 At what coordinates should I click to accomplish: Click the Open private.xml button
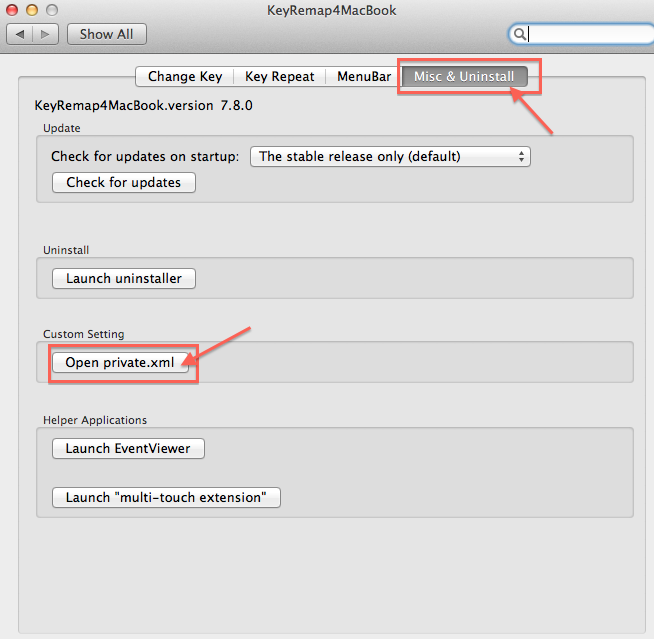[120, 362]
